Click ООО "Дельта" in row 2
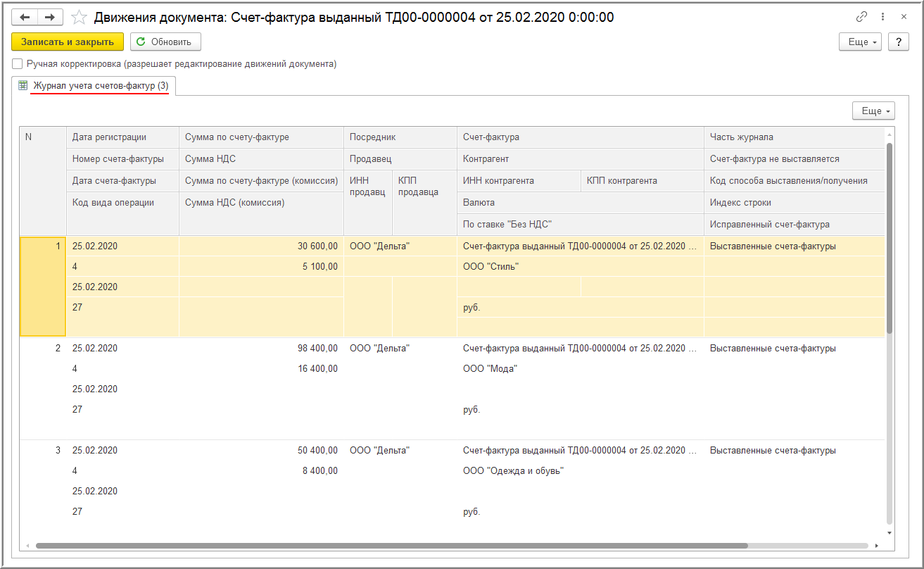The height and width of the screenshot is (569, 924). point(379,349)
